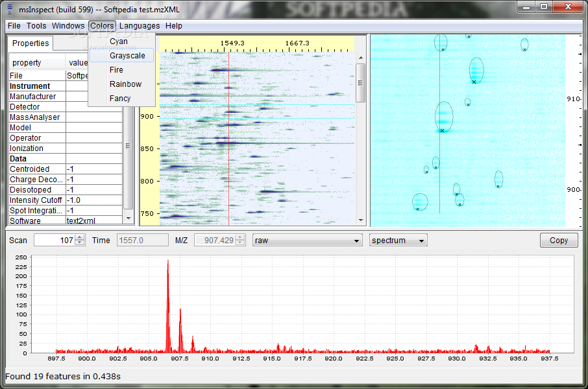
Task: Close the msInspect window
Action: 568,7
